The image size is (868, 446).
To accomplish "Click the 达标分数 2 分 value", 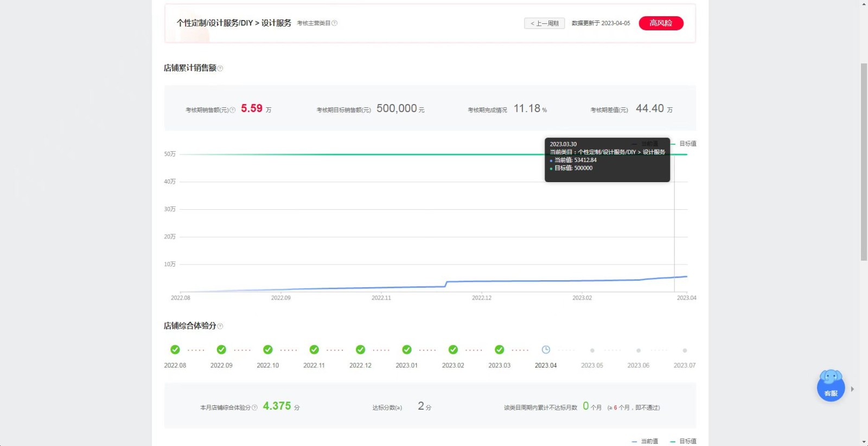I will coord(424,406).
